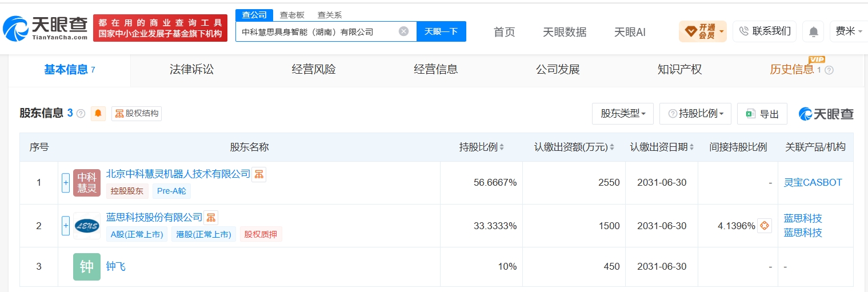This screenshot has width=868, height=292.
Task: Open equity tree icon beside 北京中科慧灵机器人技术有限公司
Action: tap(259, 174)
